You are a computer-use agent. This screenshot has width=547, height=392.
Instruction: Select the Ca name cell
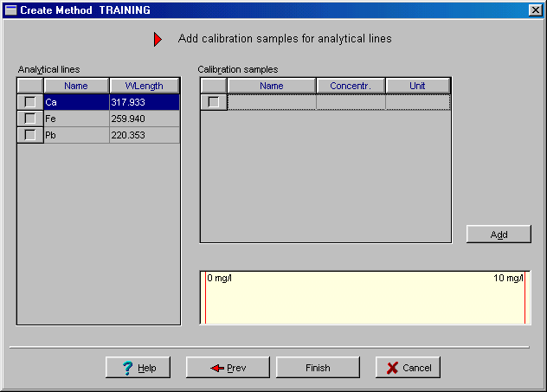click(x=77, y=102)
